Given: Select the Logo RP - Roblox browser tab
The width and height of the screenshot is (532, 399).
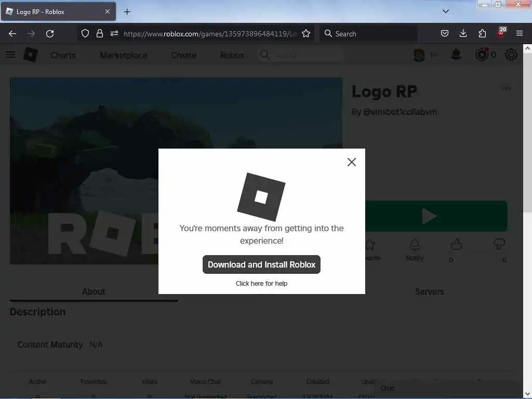Looking at the screenshot, I should pos(58,11).
